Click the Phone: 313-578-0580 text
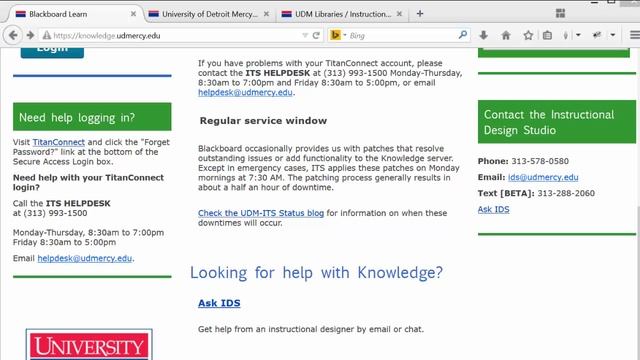The width and height of the screenshot is (640, 360). (523, 161)
